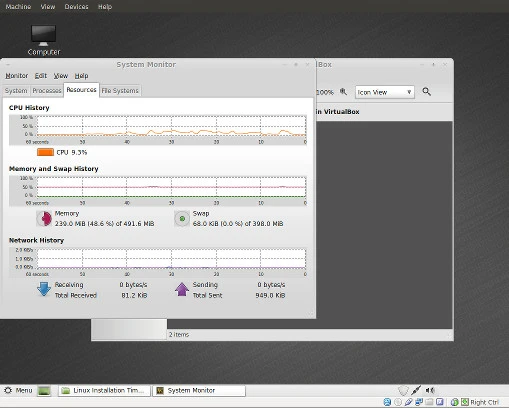Click the VirtualBox mouse integration indicator icon

tap(454, 402)
